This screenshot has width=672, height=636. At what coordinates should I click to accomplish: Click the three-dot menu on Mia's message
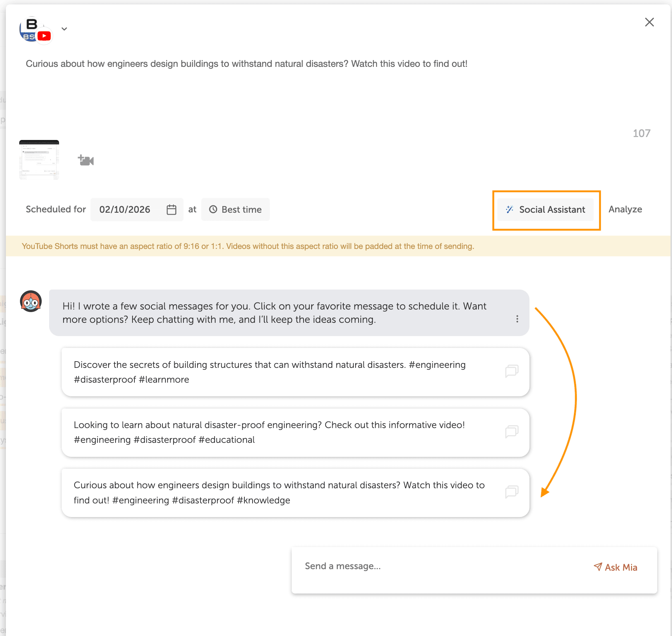tap(517, 319)
